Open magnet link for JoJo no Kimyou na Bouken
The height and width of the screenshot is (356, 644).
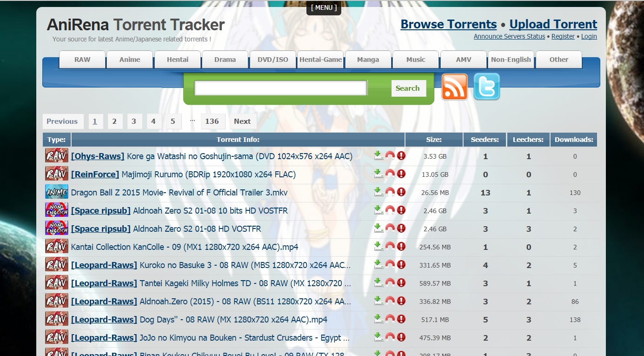390,337
